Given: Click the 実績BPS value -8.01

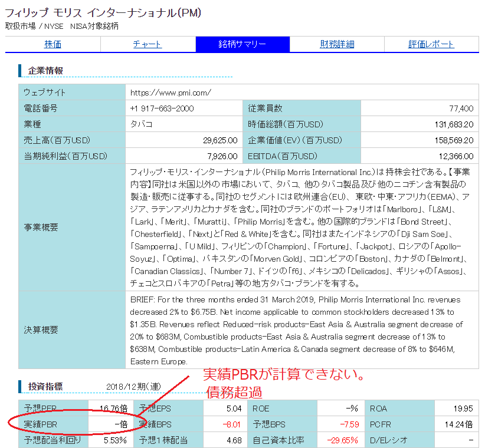Looking at the screenshot, I should coord(231,424).
